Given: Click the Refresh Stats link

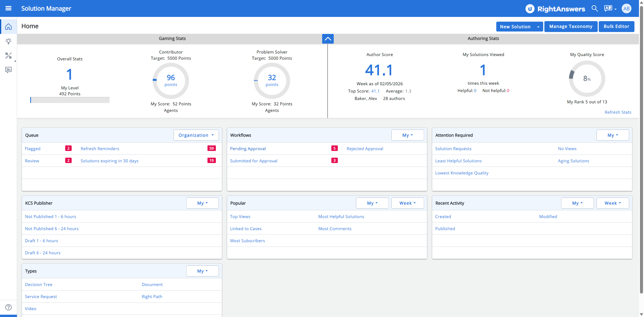Looking at the screenshot, I should [618, 112].
